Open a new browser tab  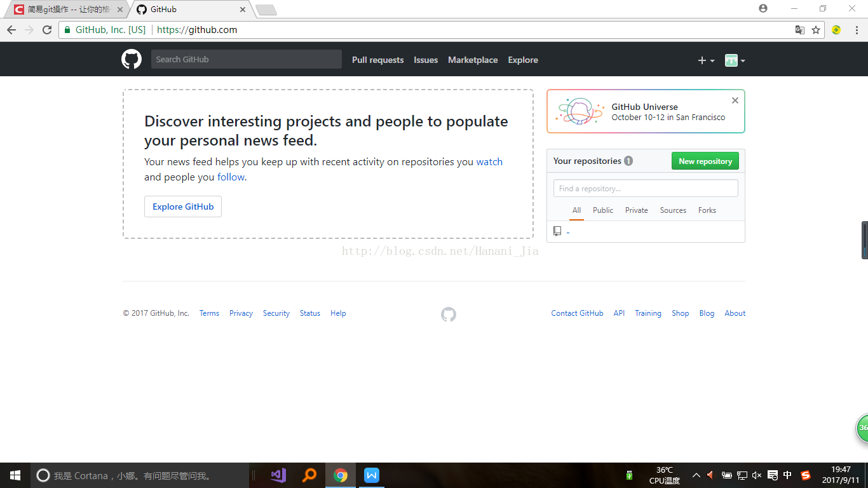266,10
